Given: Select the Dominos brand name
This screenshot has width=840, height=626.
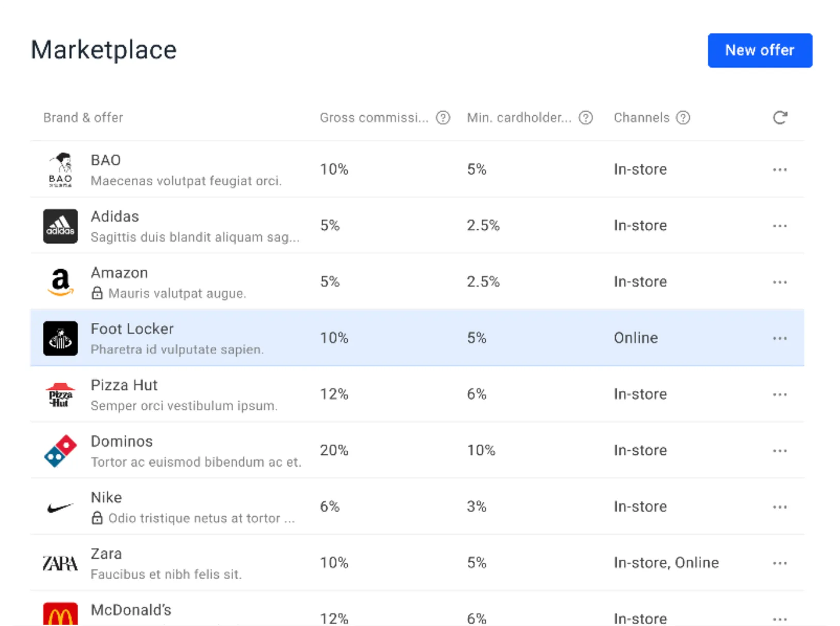Looking at the screenshot, I should point(122,441).
